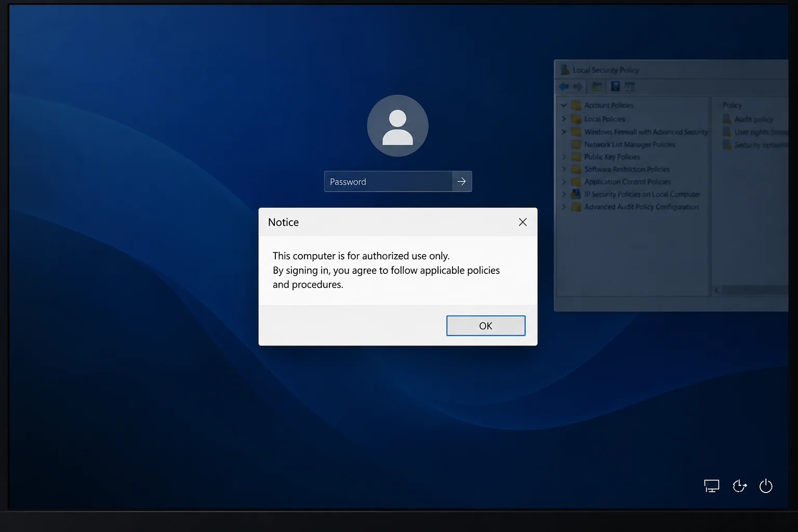Select the Account Policies label in the tree
The image size is (798, 532).
[x=609, y=105]
